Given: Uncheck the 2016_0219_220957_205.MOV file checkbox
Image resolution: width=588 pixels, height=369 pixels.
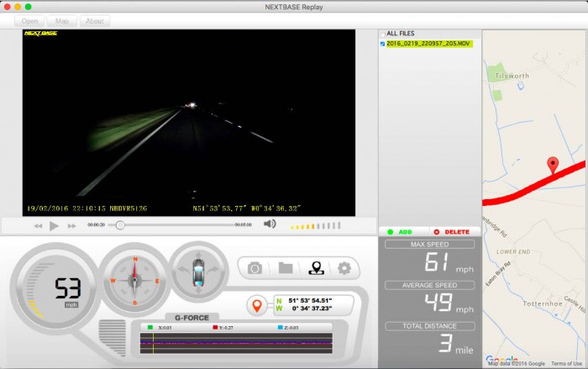Looking at the screenshot, I should tap(382, 44).
